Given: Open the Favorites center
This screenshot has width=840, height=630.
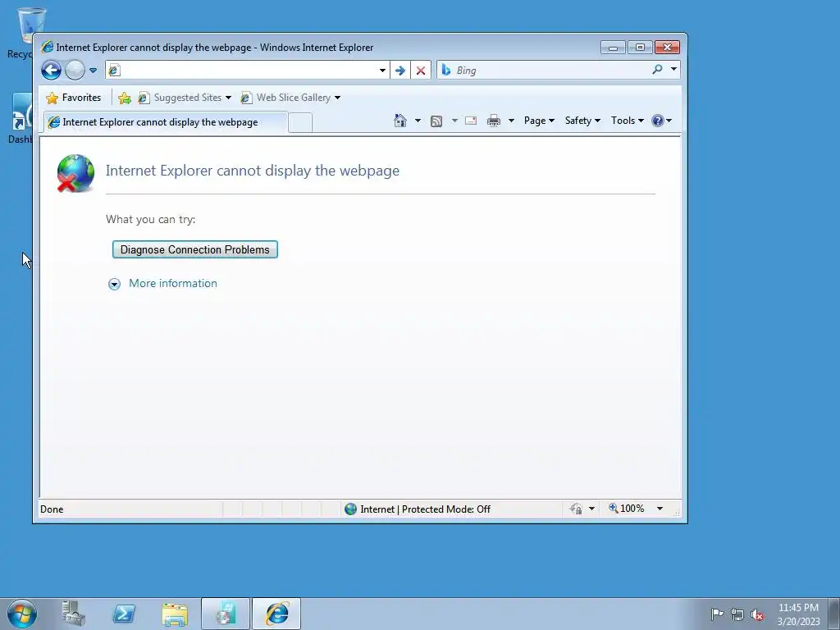Looking at the screenshot, I should 74,98.
